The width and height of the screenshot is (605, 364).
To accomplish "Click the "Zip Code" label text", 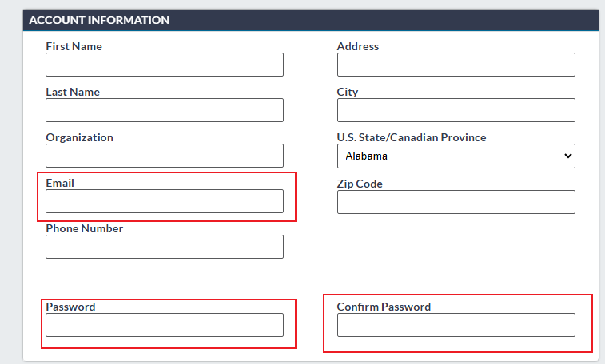I will pyautogui.click(x=360, y=184).
